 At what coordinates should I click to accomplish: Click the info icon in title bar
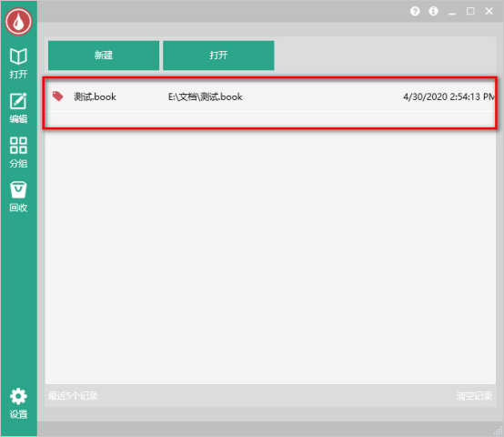point(433,11)
